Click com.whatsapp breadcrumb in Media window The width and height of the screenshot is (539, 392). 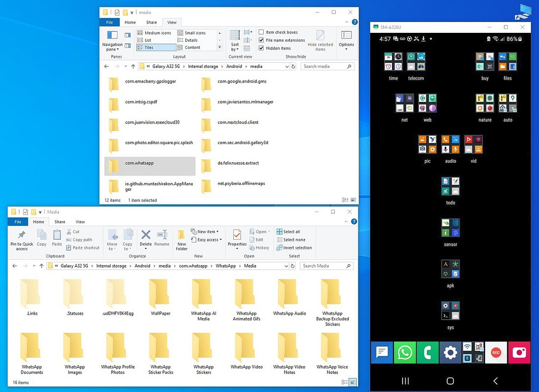click(193, 266)
